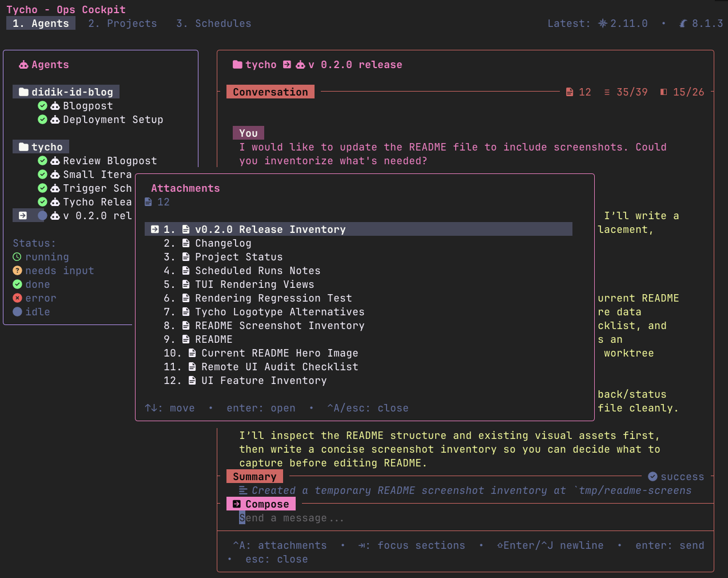Click the didik-id-blog project name
Image resolution: width=728 pixels, height=578 pixels.
72,92
